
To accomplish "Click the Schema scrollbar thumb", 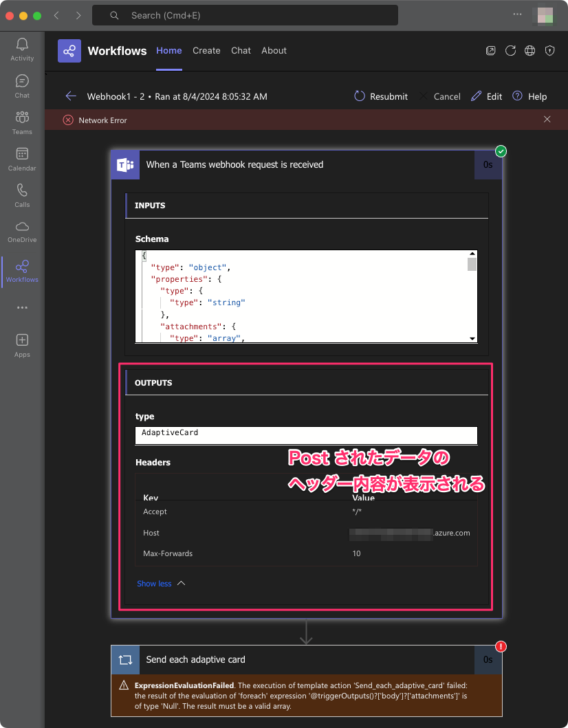I will coord(472,264).
